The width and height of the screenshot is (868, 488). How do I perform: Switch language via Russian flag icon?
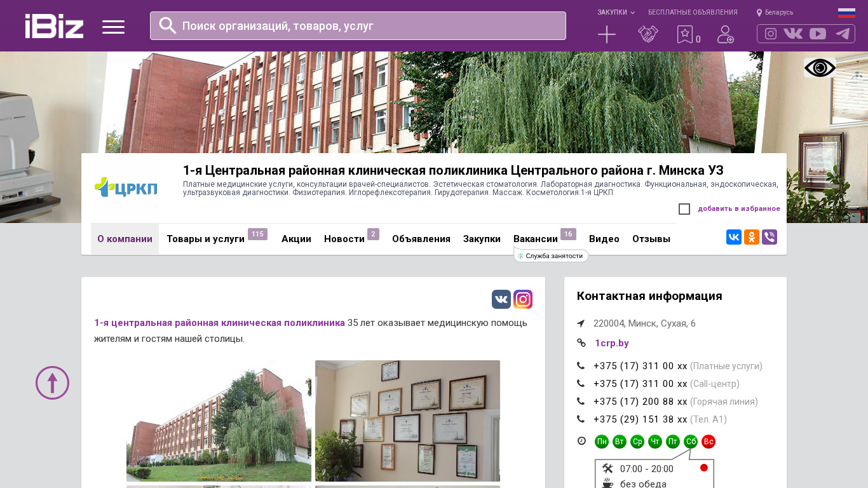coord(846,13)
